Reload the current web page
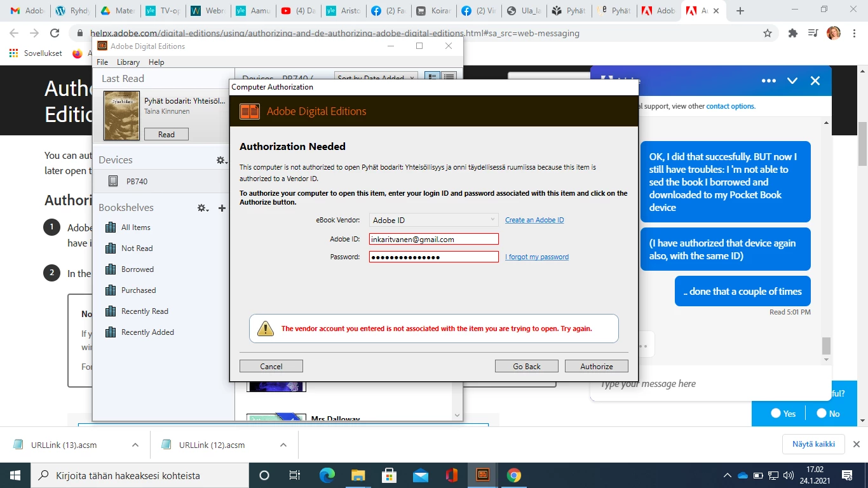 click(55, 33)
